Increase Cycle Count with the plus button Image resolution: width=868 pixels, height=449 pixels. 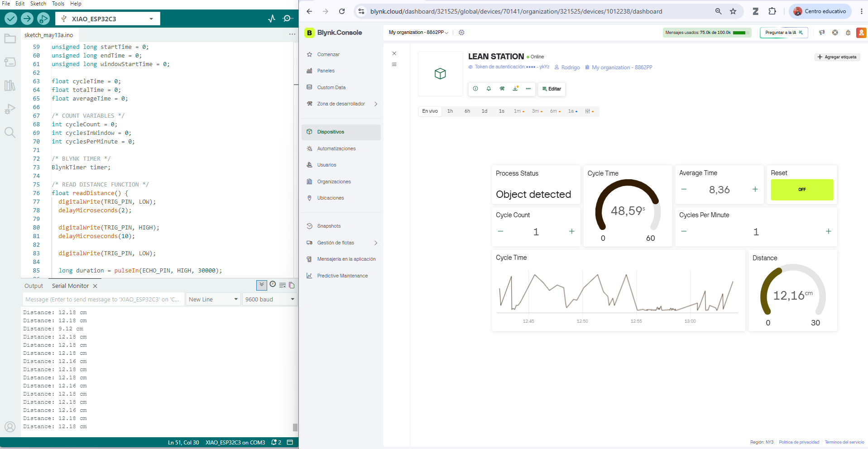click(572, 231)
